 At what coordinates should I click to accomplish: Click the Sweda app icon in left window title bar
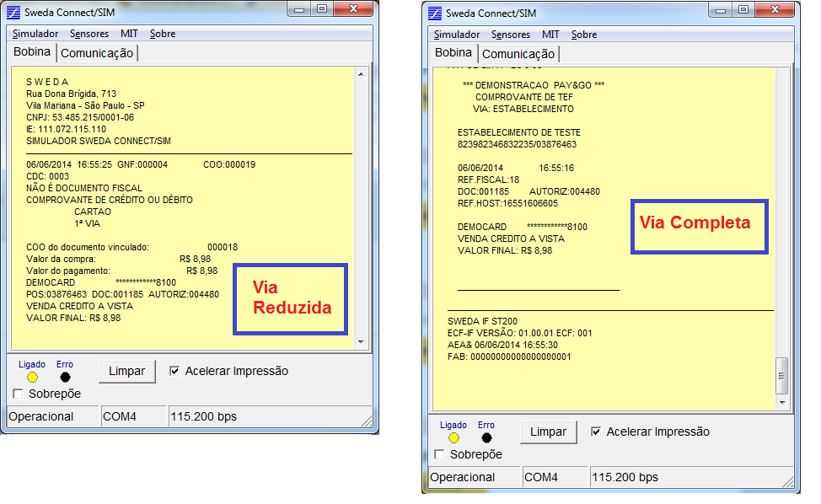tap(13, 12)
